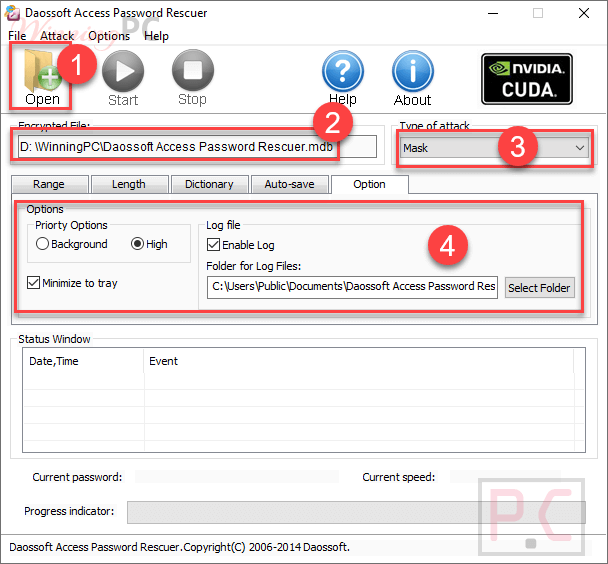Switch to the Auto-save tab
This screenshot has height=564, width=608.
click(x=290, y=184)
